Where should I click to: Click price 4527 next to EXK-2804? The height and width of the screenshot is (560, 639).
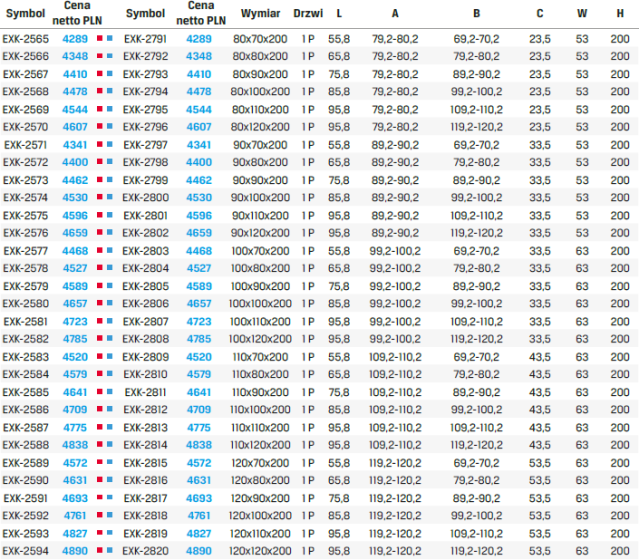pyautogui.click(x=199, y=268)
